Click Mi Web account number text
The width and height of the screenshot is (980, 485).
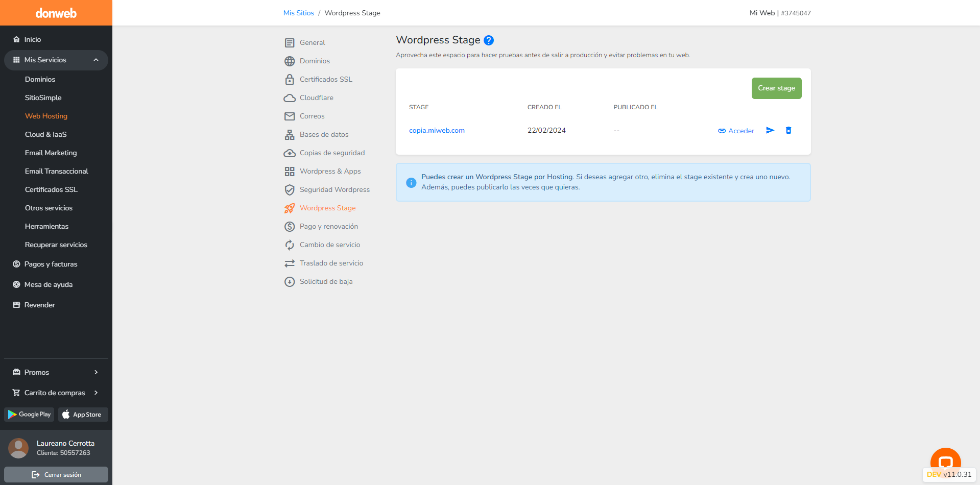[x=780, y=13]
